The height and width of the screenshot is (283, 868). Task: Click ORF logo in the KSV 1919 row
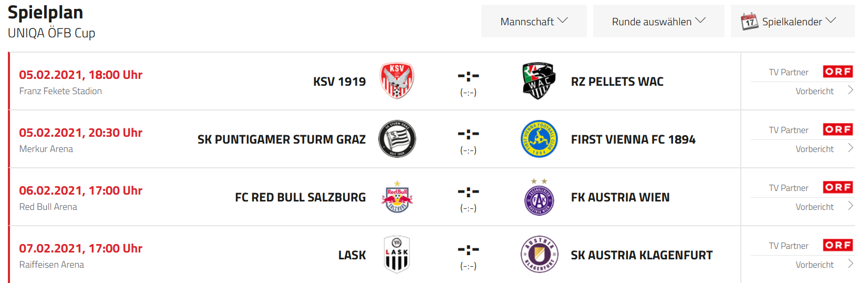[x=838, y=72]
